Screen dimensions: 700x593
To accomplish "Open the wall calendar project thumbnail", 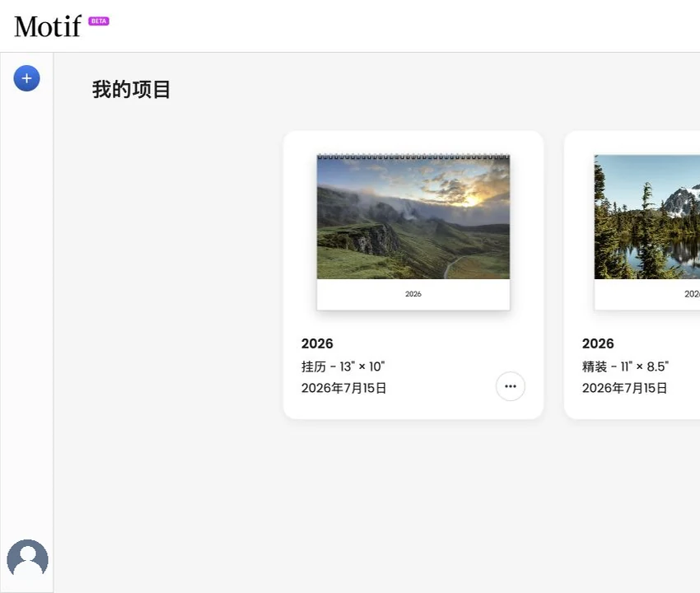I will [413, 232].
